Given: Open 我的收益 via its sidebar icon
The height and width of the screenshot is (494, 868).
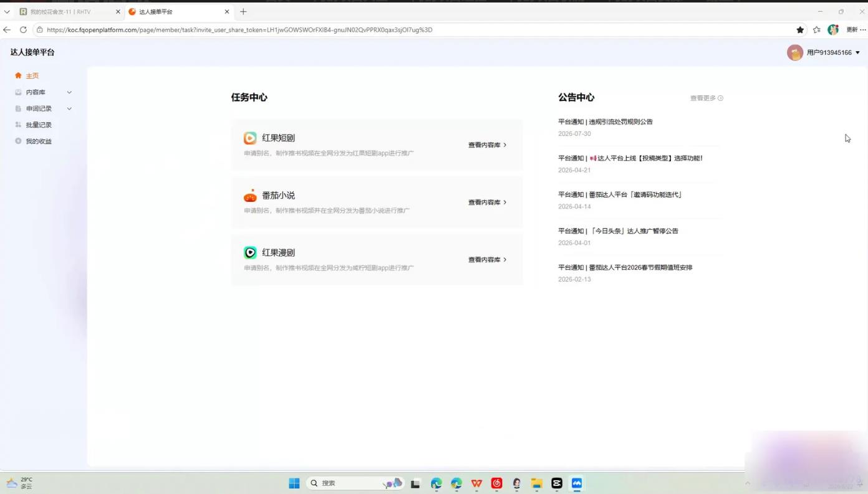Looking at the screenshot, I should (18, 141).
